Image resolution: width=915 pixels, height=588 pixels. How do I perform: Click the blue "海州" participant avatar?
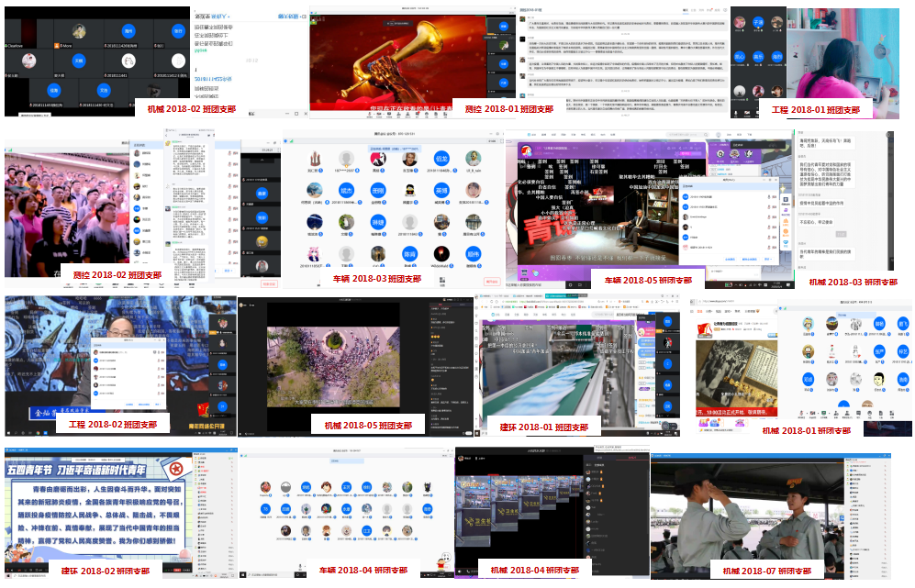[128, 30]
